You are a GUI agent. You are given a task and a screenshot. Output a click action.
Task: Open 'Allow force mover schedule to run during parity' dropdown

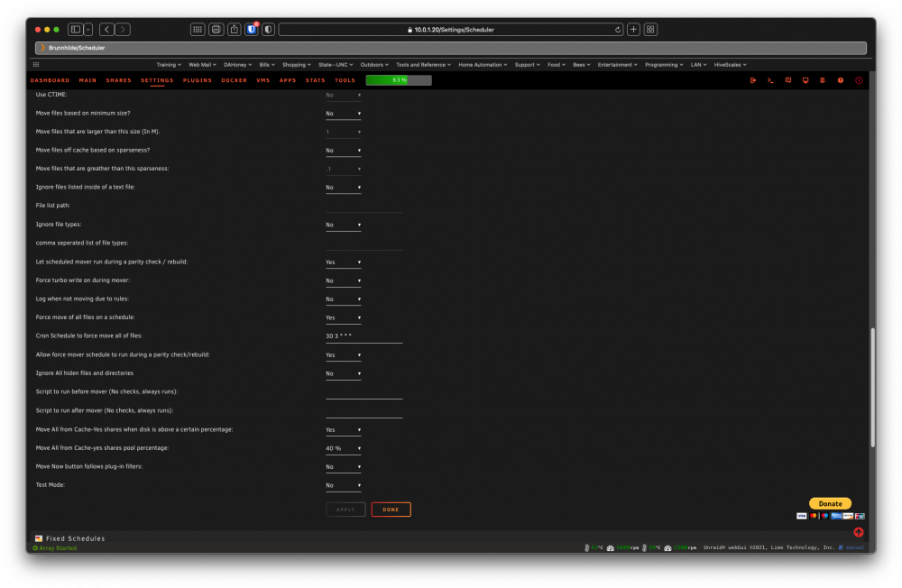(344, 355)
